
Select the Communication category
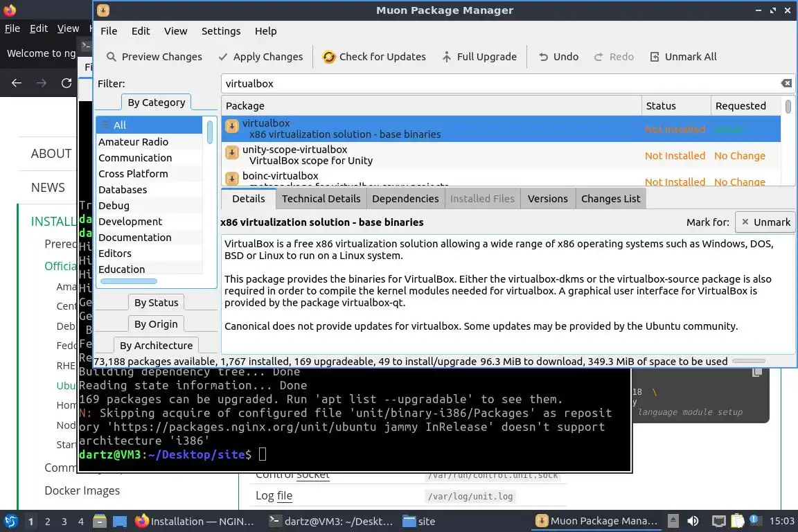coord(149,158)
